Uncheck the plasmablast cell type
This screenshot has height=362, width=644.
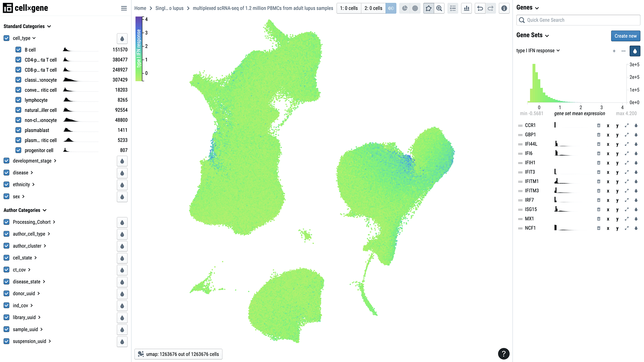[18, 130]
